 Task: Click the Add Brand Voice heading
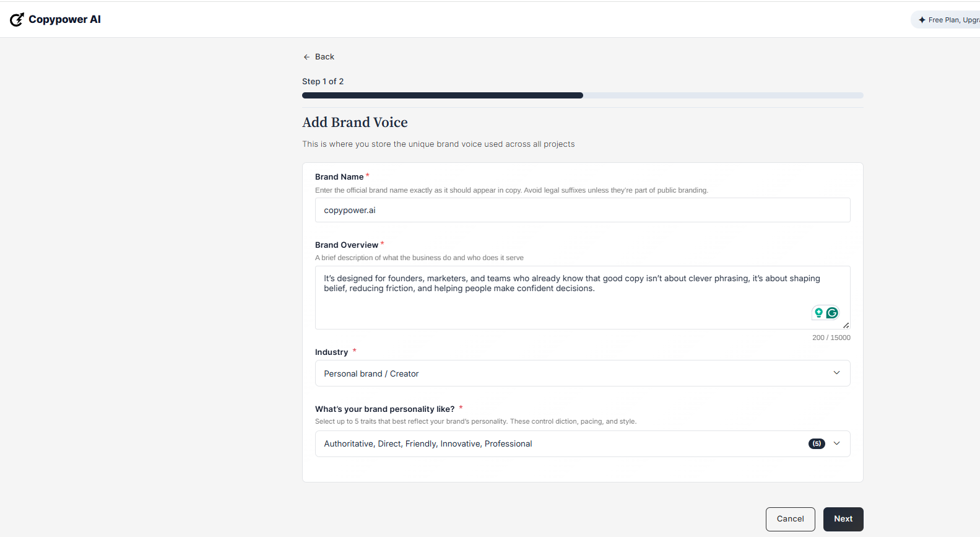coord(355,123)
